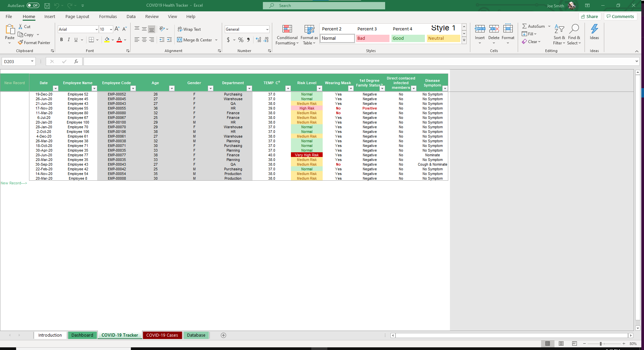
Task: Open the Borders dropdown arrow
Action: point(97,40)
